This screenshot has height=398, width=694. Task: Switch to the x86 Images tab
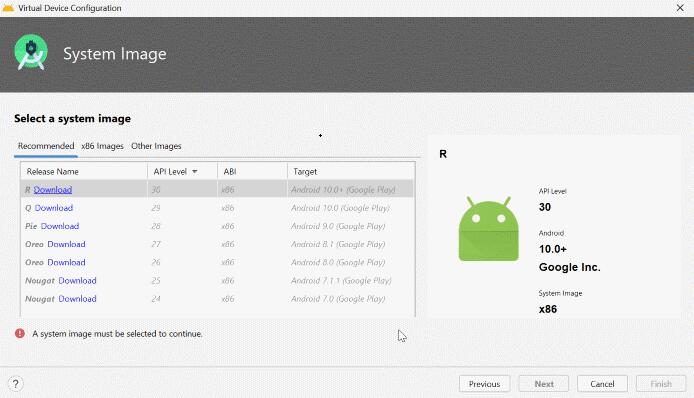(102, 146)
